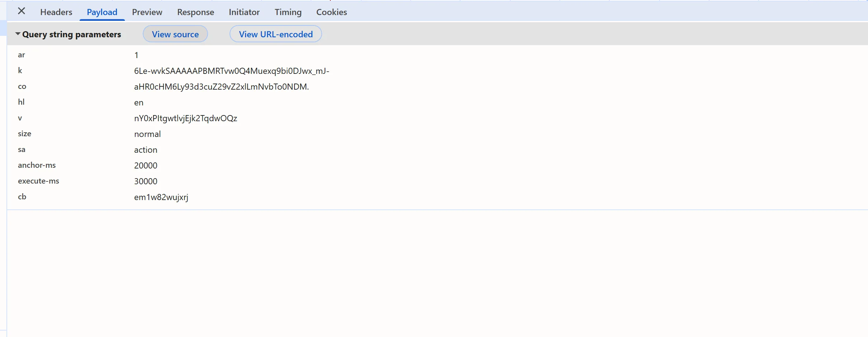
Task: Select the k parameter value
Action: (x=232, y=71)
